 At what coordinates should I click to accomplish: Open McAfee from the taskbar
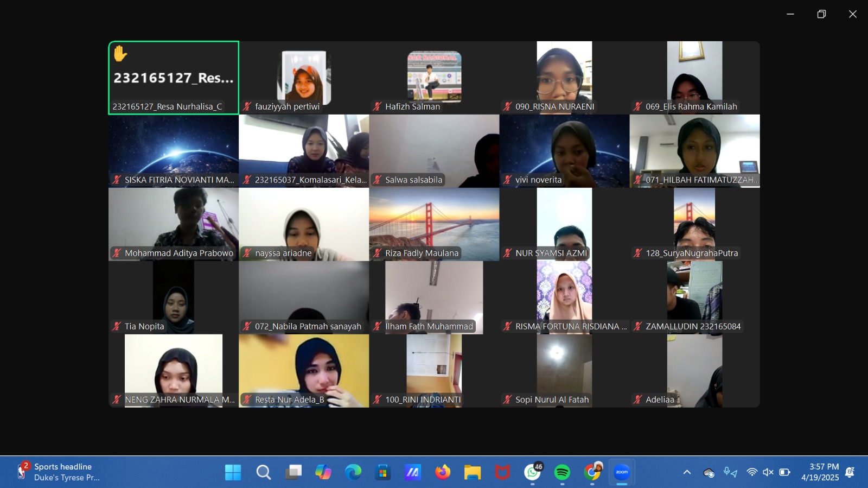[502, 472]
